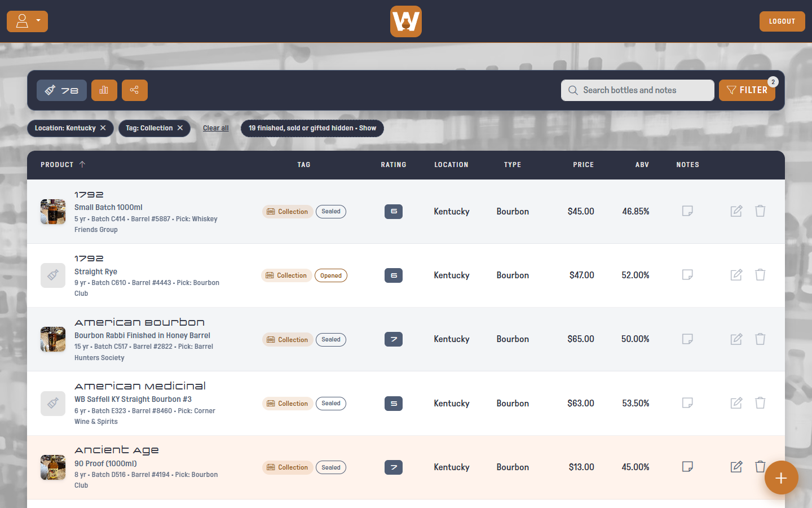Open notes for American Bourbon Rabbi Honey Barrel

pyautogui.click(x=687, y=339)
